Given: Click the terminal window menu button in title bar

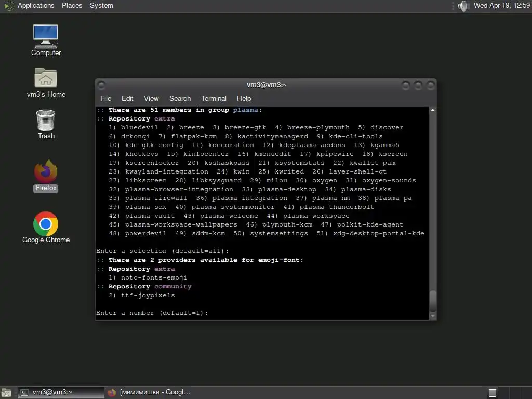Looking at the screenshot, I should point(101,85).
